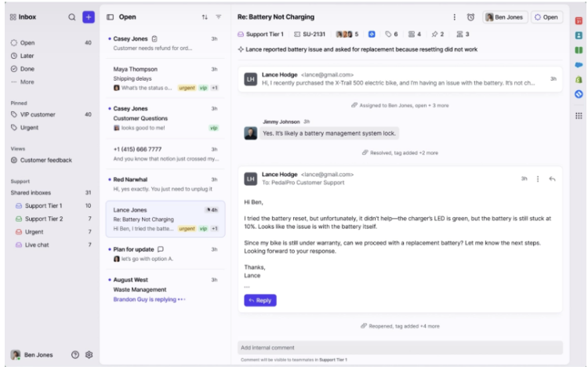Click the purple compose plus button
This screenshot has height=370, width=588.
(89, 17)
